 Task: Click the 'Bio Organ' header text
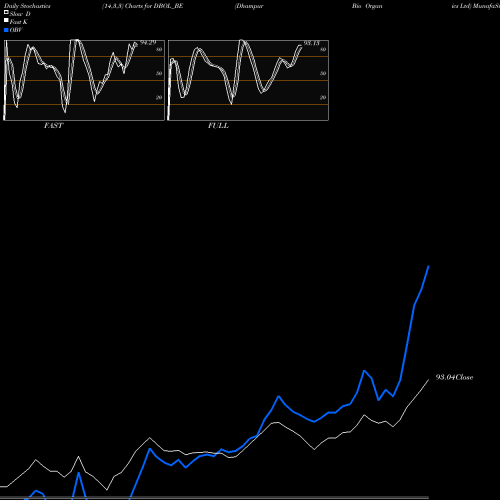[x=367, y=6]
